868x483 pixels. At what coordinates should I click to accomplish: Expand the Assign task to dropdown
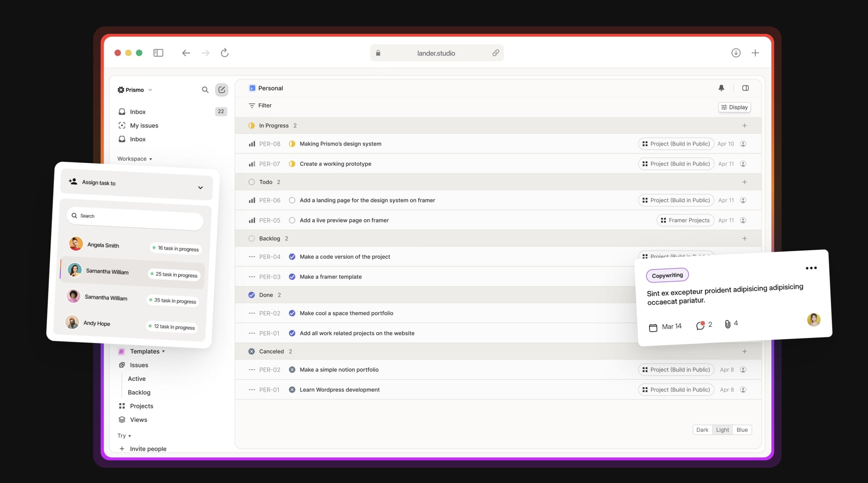[200, 187]
